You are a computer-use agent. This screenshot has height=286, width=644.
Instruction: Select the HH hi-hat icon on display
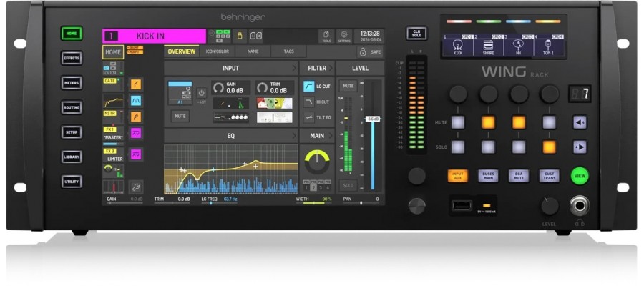pyautogui.click(x=519, y=45)
